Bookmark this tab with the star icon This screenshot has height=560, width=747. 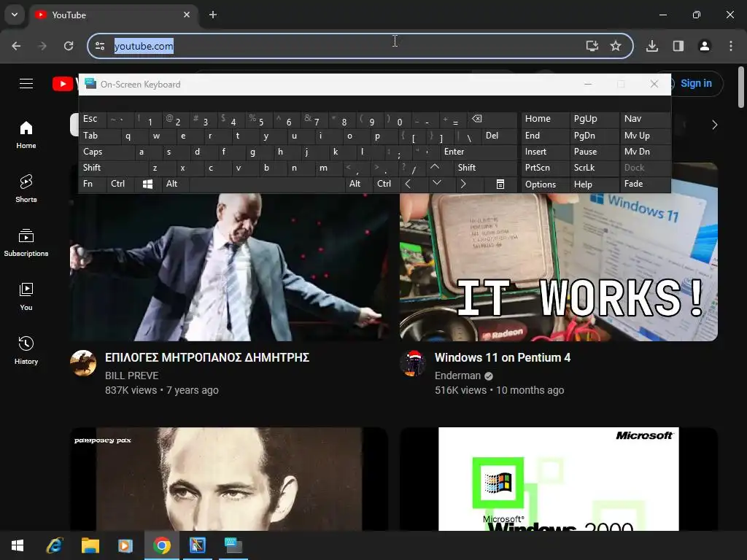(x=616, y=46)
